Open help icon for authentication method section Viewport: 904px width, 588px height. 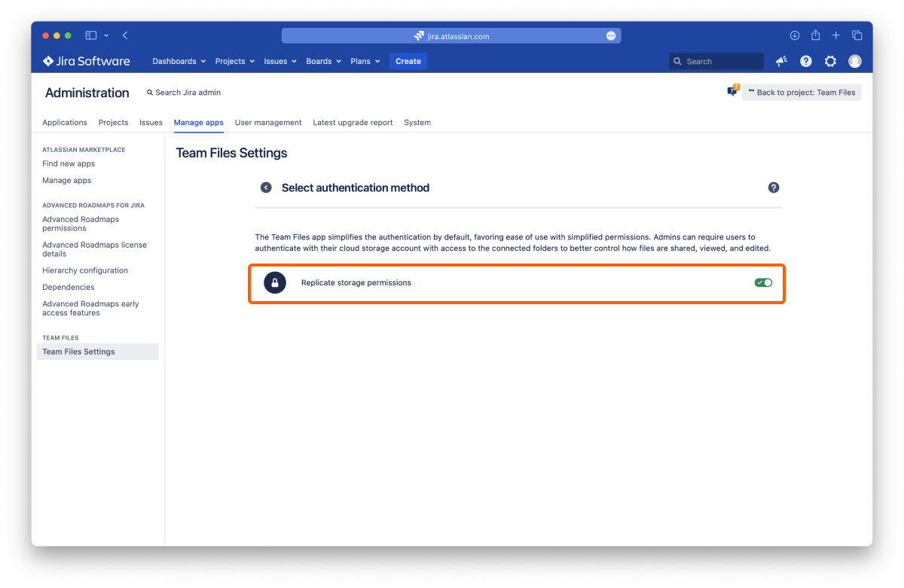(x=774, y=187)
